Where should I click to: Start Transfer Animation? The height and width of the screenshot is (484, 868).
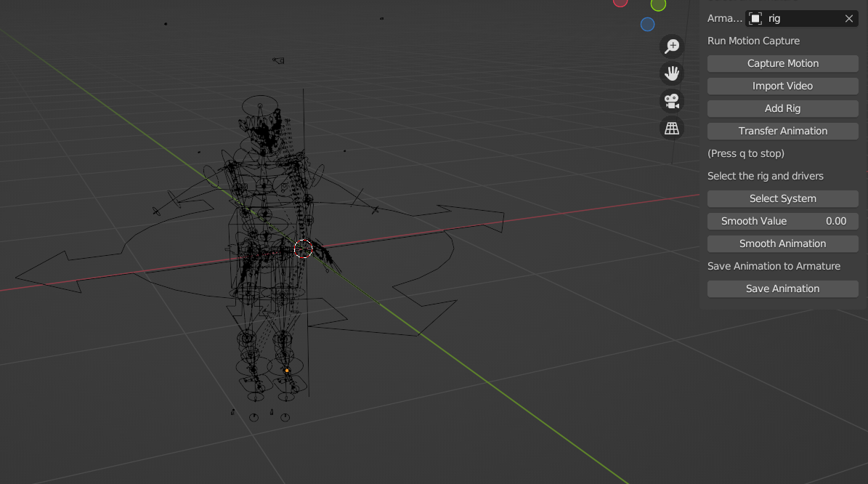782,131
